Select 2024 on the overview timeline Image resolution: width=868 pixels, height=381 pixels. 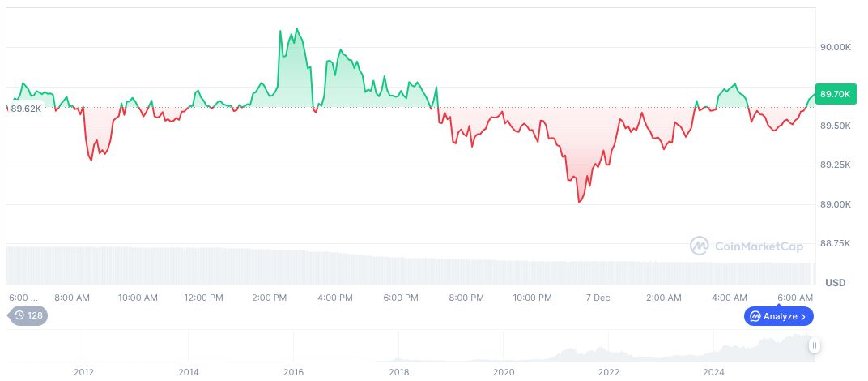713,372
